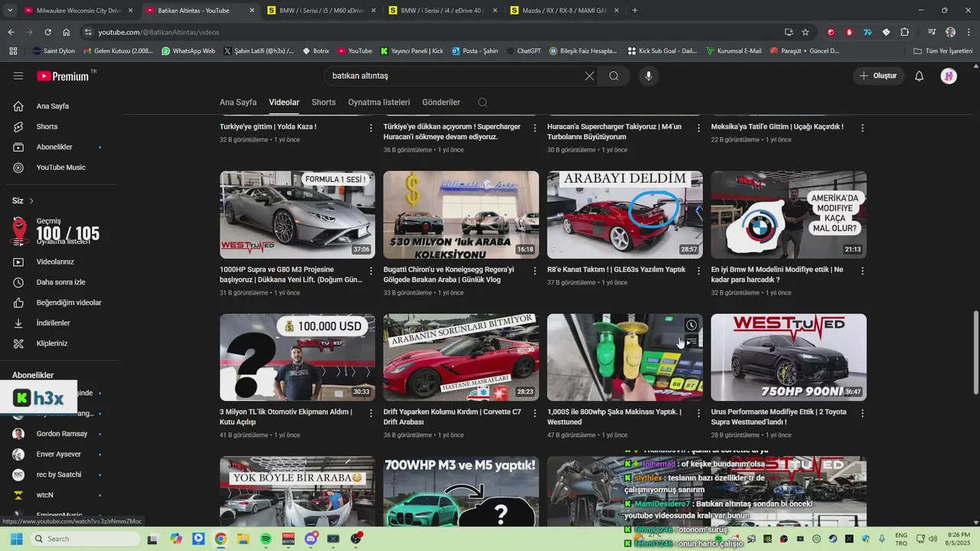Open Chrome apps grid in bookmarks bar
This screenshot has height=551, width=980.
pos(13,51)
